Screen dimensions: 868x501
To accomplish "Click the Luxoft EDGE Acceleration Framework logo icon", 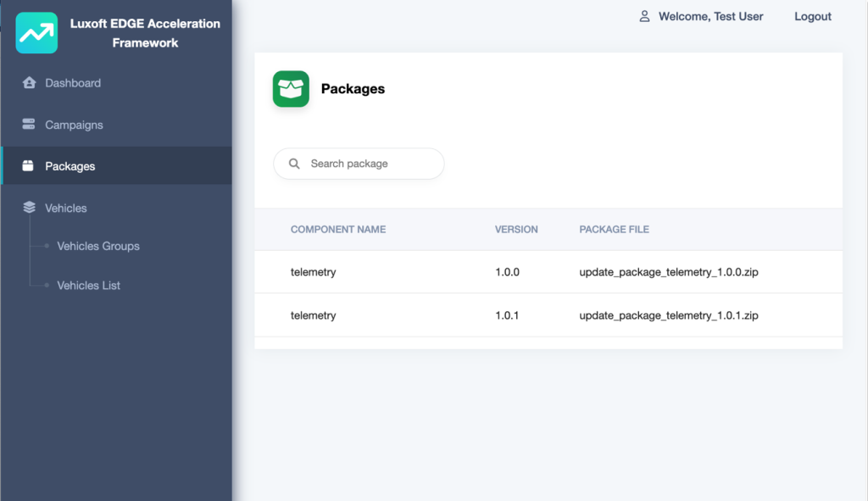I will pos(36,33).
